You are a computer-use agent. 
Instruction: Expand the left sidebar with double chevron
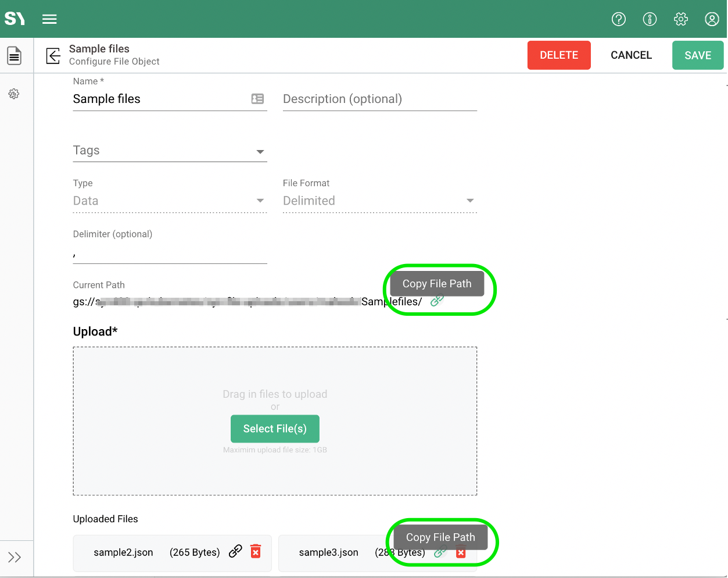pos(15,557)
